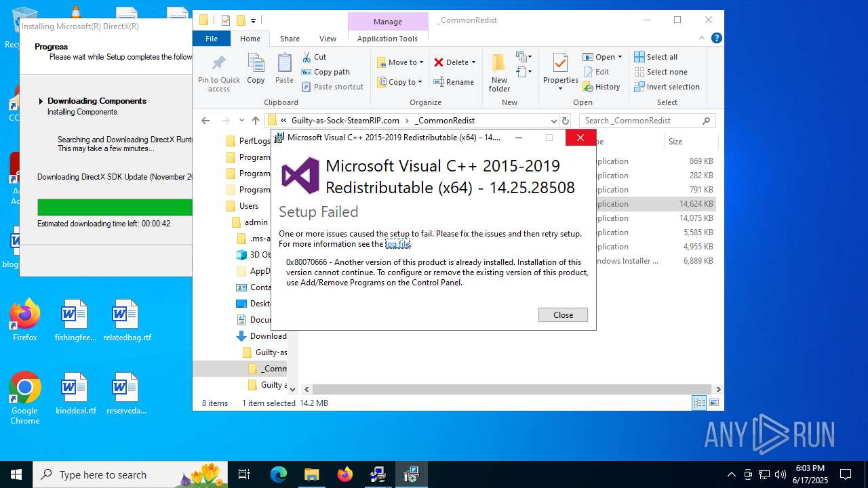This screenshot has width=868, height=488.
Task: Close the Visual C++ setup dialog
Action: coord(563,314)
